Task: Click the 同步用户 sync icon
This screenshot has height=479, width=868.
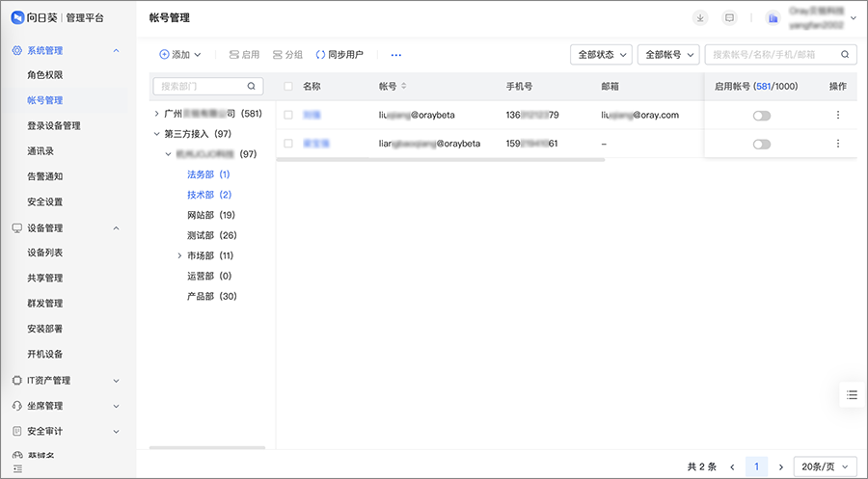Action: point(320,54)
